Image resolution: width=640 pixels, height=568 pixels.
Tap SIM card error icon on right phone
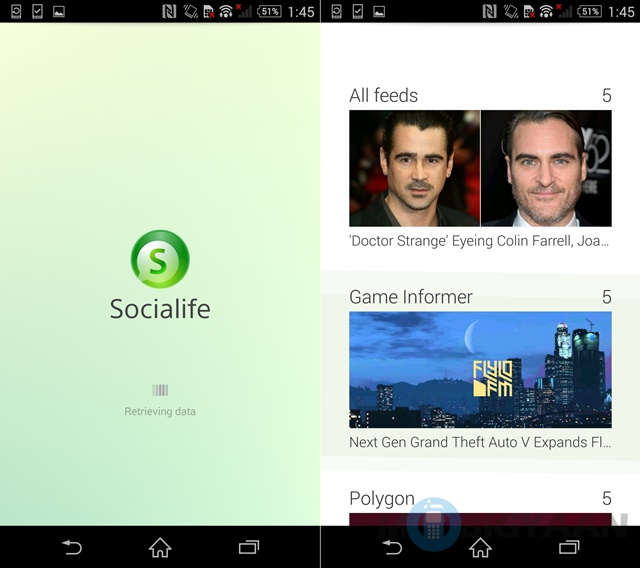click(529, 11)
